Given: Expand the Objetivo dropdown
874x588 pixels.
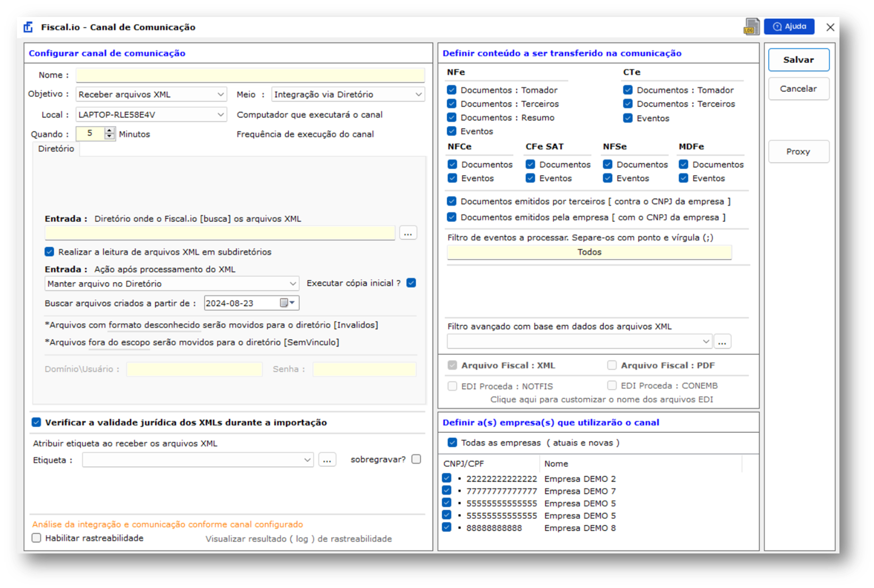Looking at the screenshot, I should click(220, 95).
